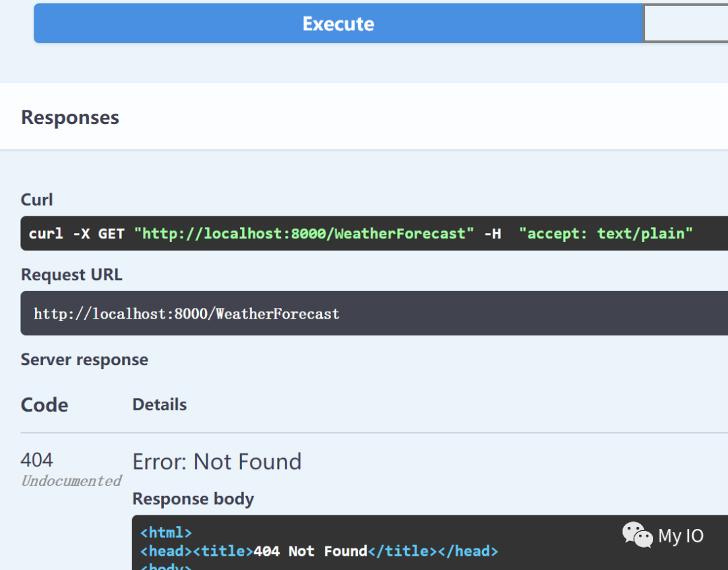
Task: Click the Curl label
Action: (36, 199)
